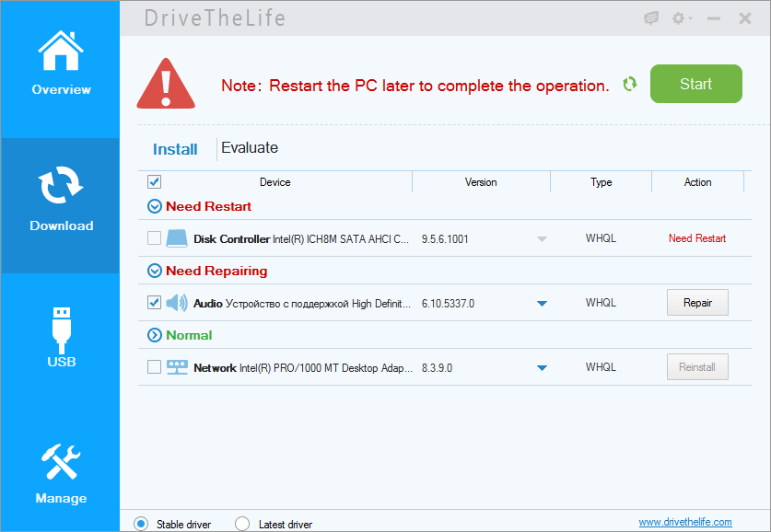771x532 pixels.
Task: Open the feedback chat icon
Action: [651, 18]
